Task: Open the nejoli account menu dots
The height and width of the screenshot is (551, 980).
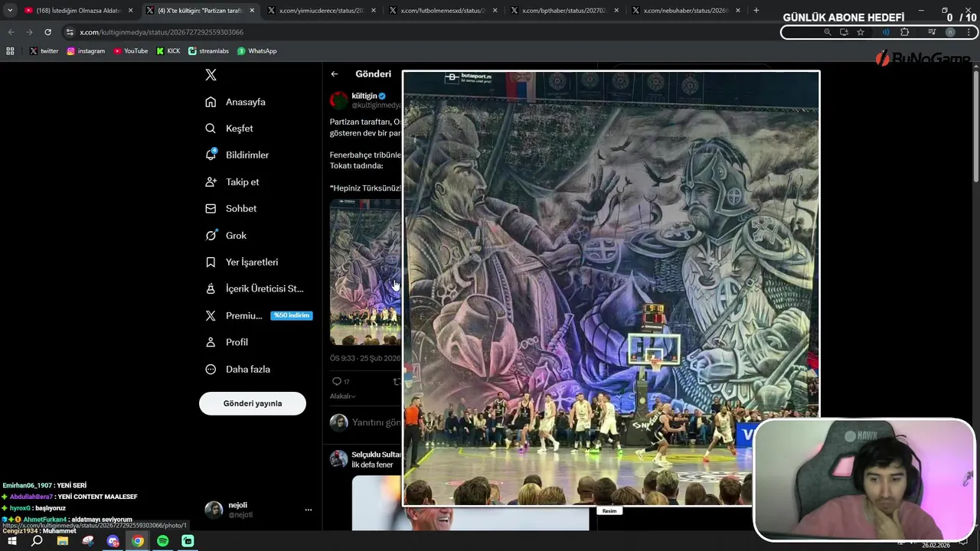Action: coord(309,510)
